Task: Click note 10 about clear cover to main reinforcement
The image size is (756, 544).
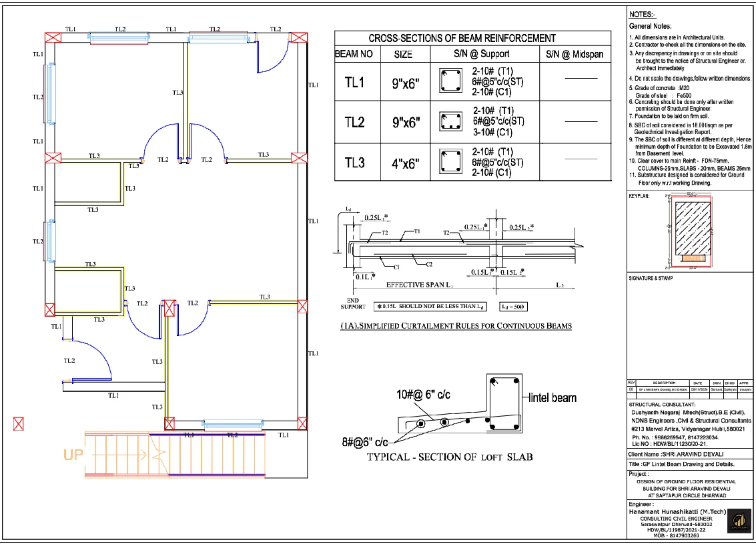Action: click(690, 164)
